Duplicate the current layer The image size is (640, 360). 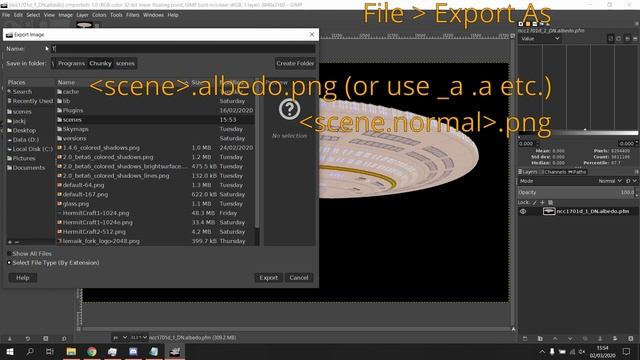585,338
